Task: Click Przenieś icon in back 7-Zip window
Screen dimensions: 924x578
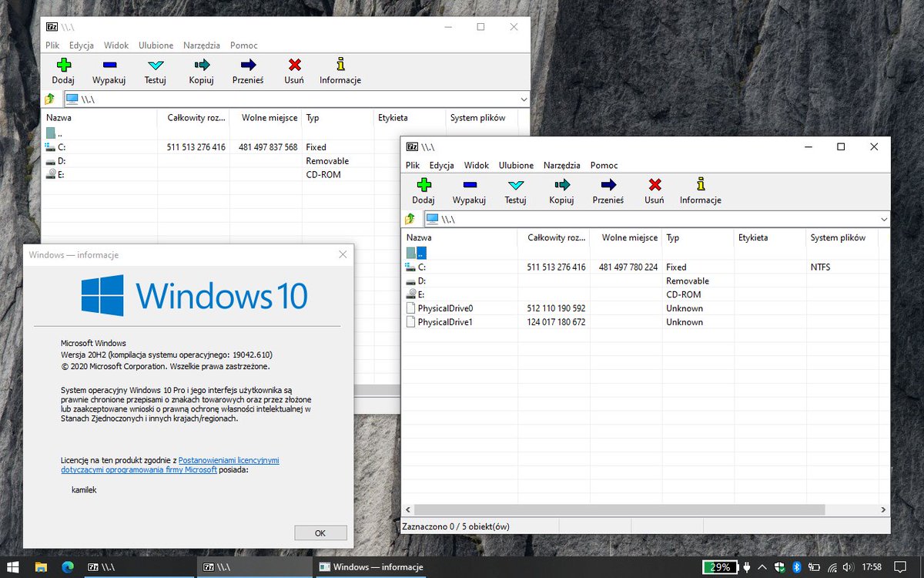Action: point(248,65)
